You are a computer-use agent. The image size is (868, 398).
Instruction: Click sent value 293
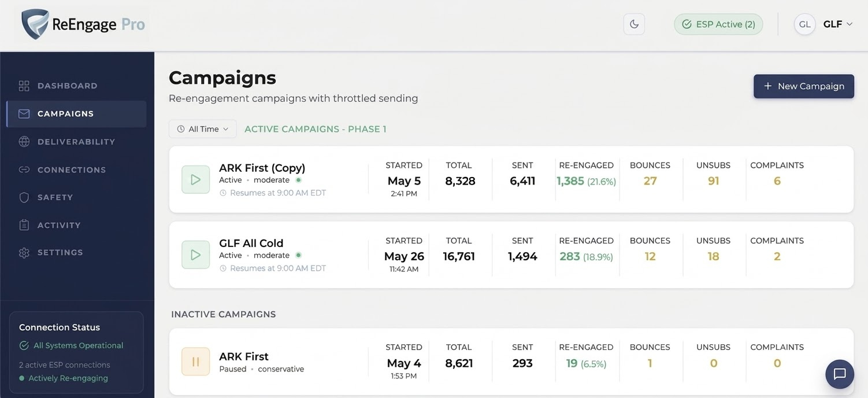522,363
